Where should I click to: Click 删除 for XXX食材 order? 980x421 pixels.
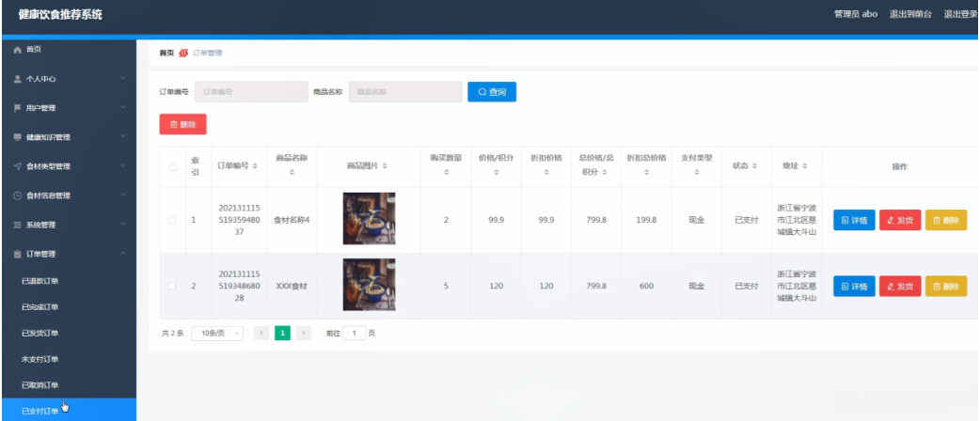tap(946, 286)
